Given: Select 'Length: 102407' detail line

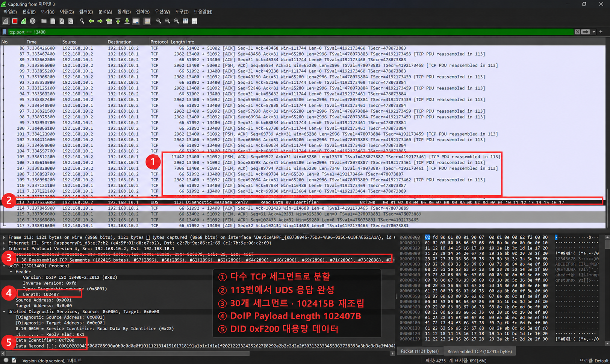Looking at the screenshot, I should click(41, 295).
